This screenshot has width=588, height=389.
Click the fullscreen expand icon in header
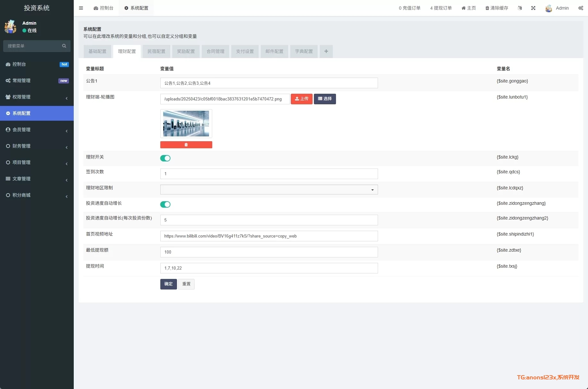[533, 8]
